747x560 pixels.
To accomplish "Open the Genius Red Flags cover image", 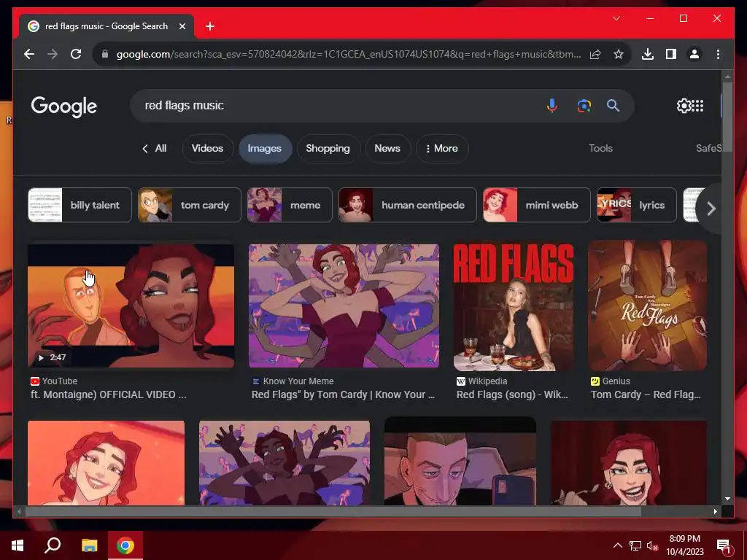I will (647, 306).
